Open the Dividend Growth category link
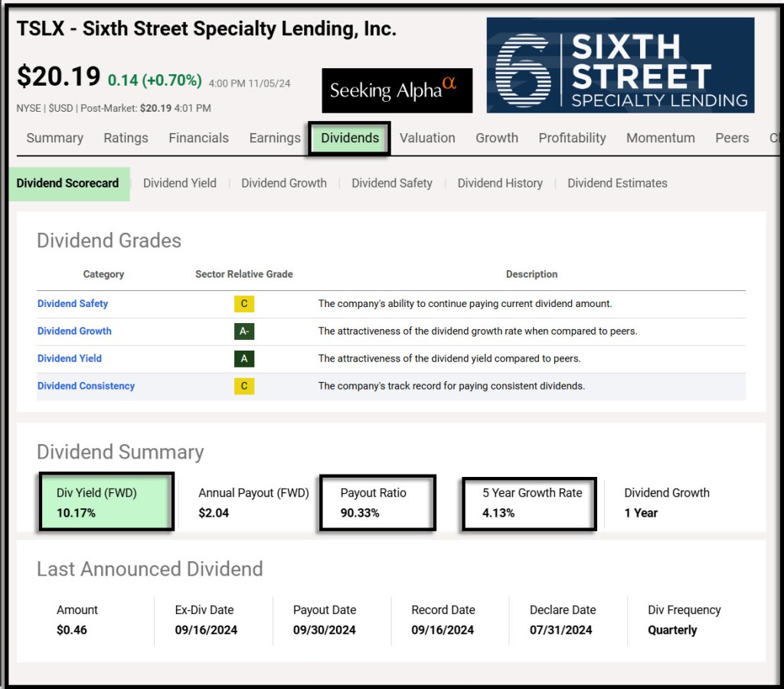Viewport: 784px width, 689px height. pyautogui.click(x=74, y=331)
